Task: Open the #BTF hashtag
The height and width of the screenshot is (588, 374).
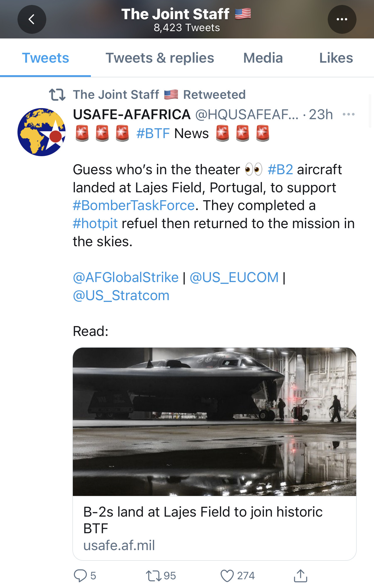Action: 153,133
